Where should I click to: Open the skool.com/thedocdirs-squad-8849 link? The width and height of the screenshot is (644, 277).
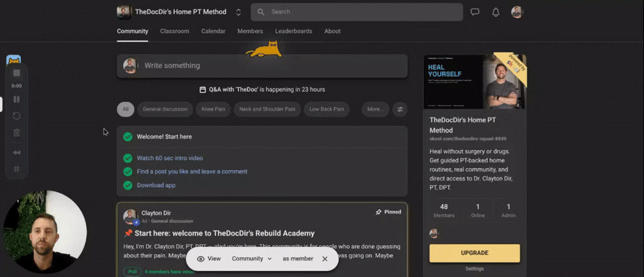pos(468,139)
